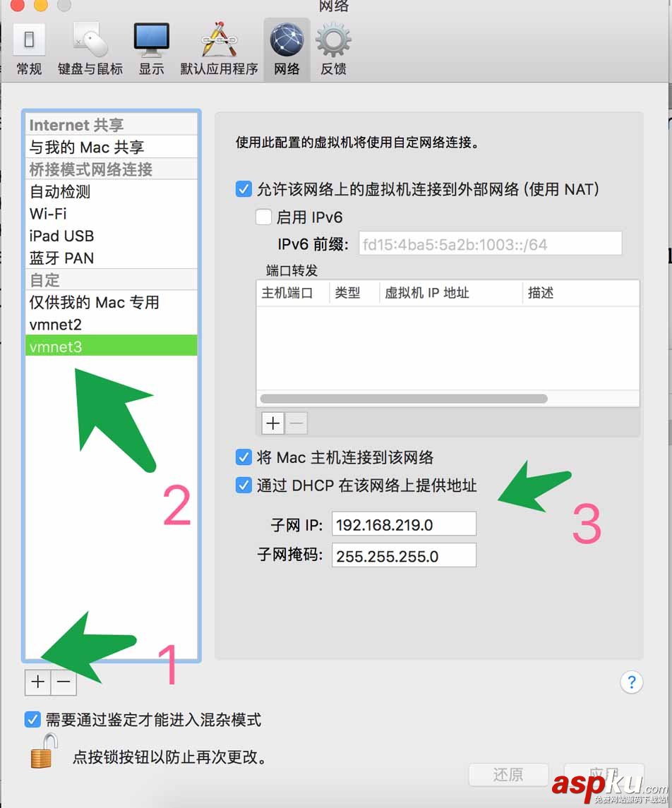Open the 常规 general preferences icon
Screen dimensions: 672x808
(29, 40)
